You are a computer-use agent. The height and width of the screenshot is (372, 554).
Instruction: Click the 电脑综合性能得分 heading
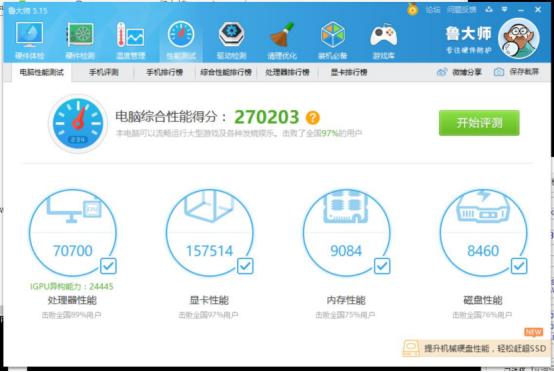pos(171,117)
